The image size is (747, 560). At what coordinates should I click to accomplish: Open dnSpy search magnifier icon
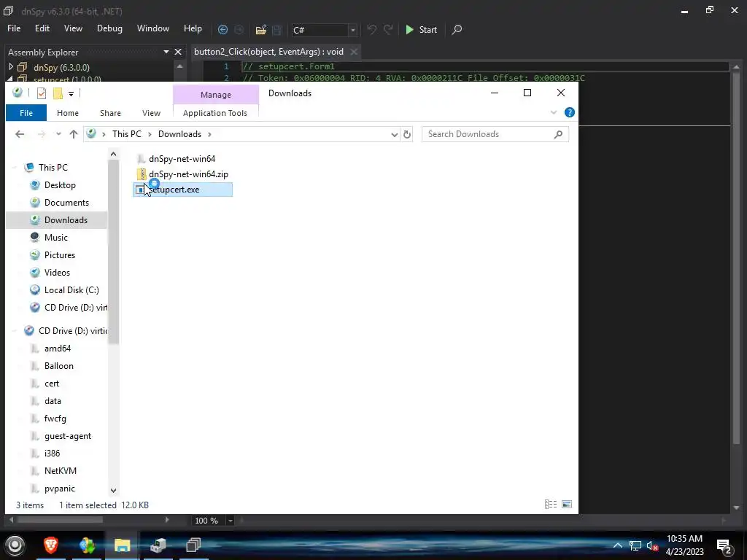point(457,29)
